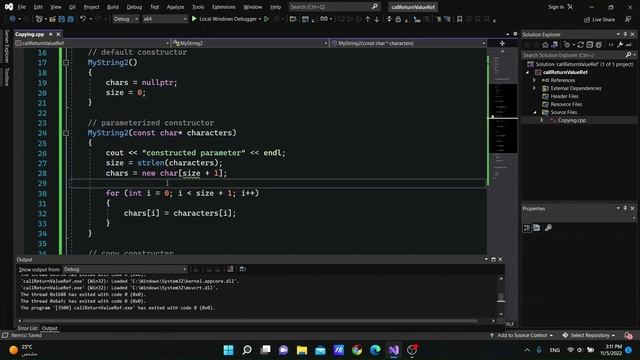Click Add to Source Control
The height and width of the screenshot is (360, 640).
(522, 336)
